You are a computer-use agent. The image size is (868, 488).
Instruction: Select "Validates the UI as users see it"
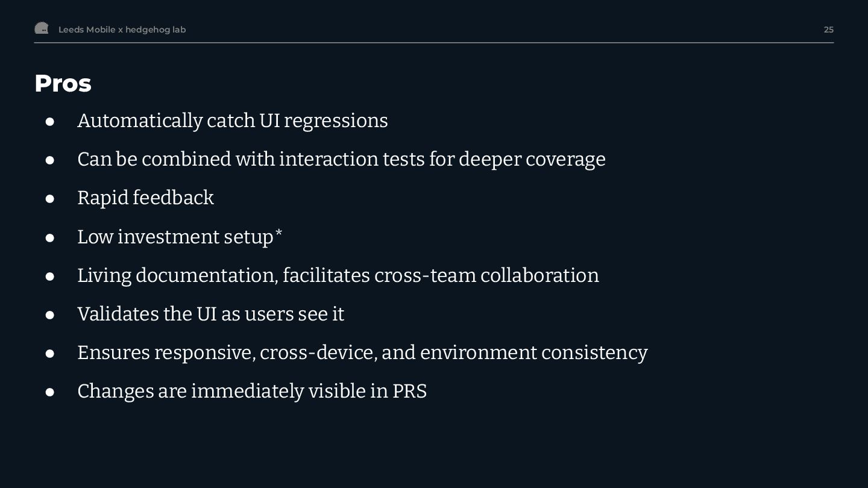(x=210, y=314)
